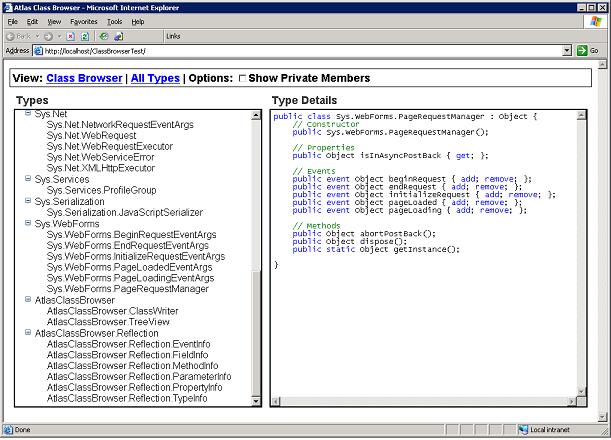
Task: Select Sys.Net.XMLHttpExecutor type
Action: [x=101, y=168]
